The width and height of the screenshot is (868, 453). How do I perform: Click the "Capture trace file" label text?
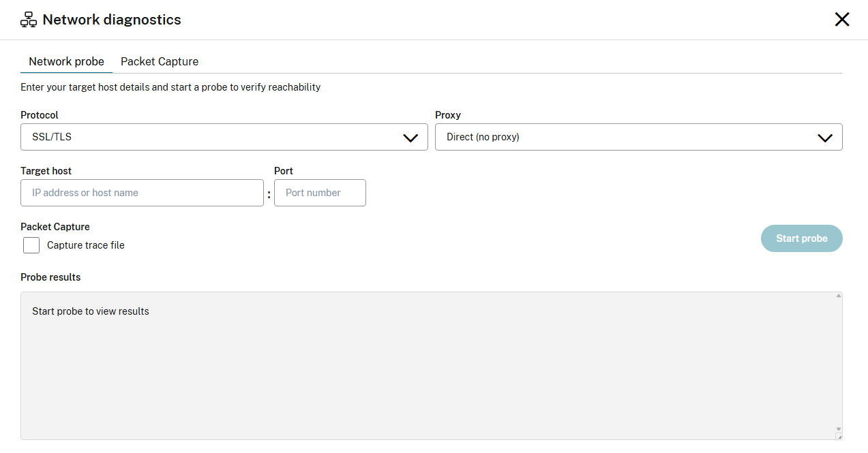click(86, 245)
